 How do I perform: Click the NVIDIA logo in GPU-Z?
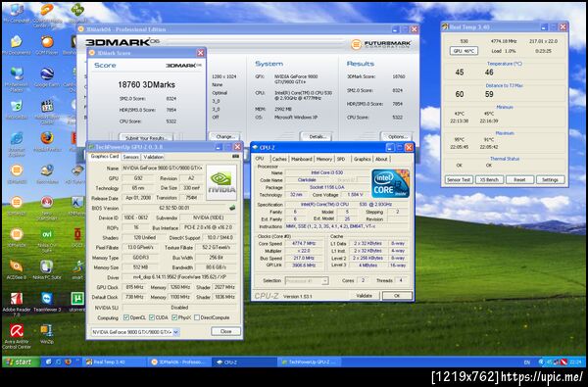click(x=221, y=182)
